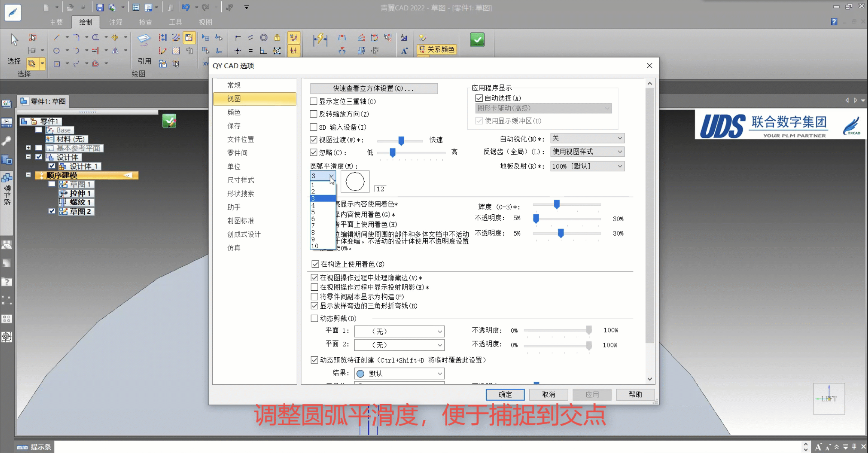
Task: Select the rectangle drawing tool
Action: click(x=57, y=64)
